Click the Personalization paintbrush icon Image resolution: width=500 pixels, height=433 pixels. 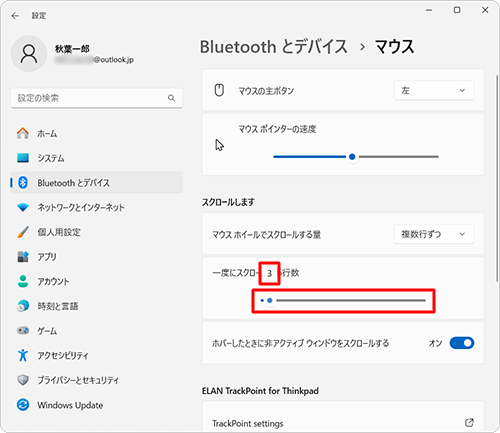coord(23,232)
